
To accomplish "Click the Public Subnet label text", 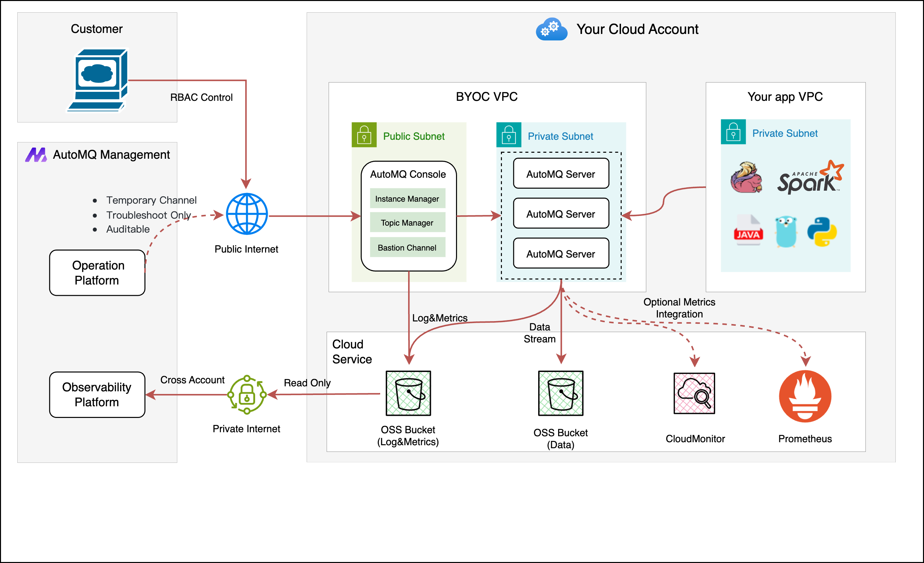I will (x=414, y=136).
